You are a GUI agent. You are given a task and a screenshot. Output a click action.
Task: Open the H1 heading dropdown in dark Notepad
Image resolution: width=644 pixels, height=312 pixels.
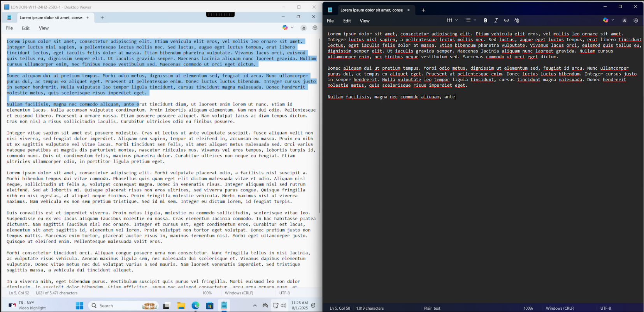[452, 20]
